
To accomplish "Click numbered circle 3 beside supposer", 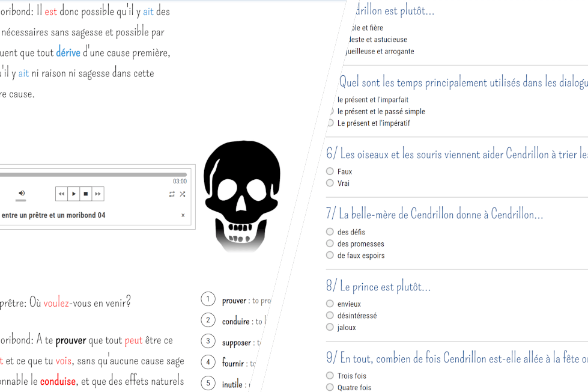I will pyautogui.click(x=208, y=341).
